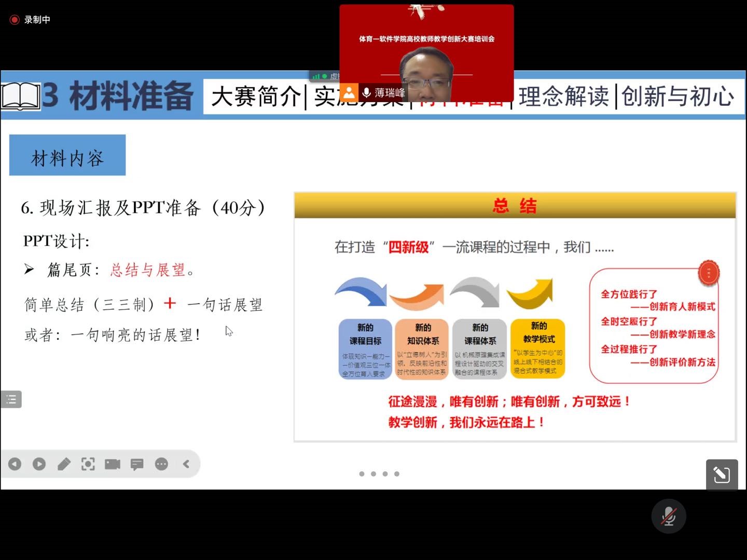This screenshot has height=560, width=747.
Task: Unmute the microphone
Action: click(669, 516)
